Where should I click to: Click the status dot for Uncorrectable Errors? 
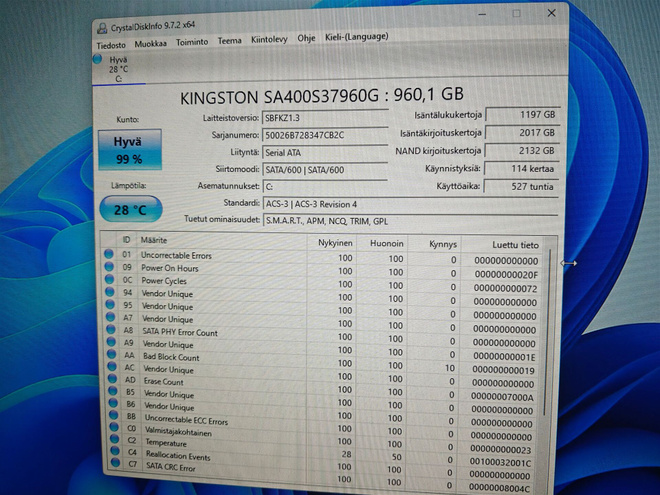point(109,254)
